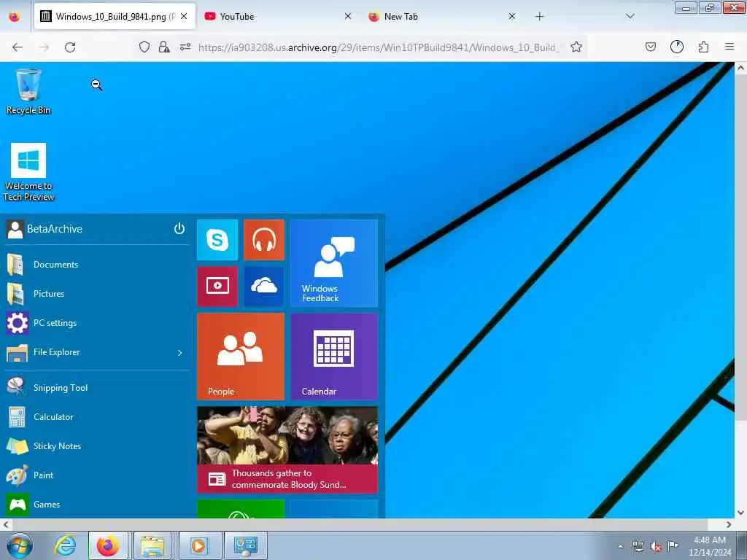Click the network tray icon

(x=638, y=547)
